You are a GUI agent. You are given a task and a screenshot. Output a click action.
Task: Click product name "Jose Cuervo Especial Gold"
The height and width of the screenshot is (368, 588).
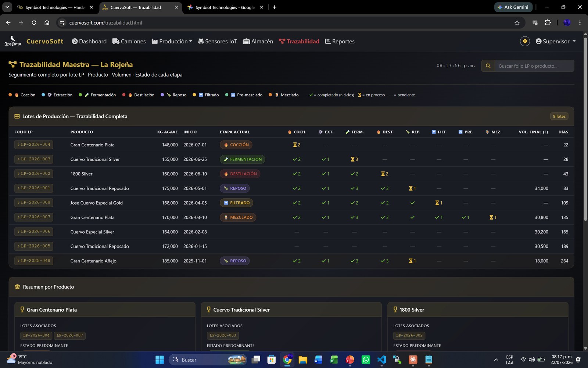tap(97, 203)
